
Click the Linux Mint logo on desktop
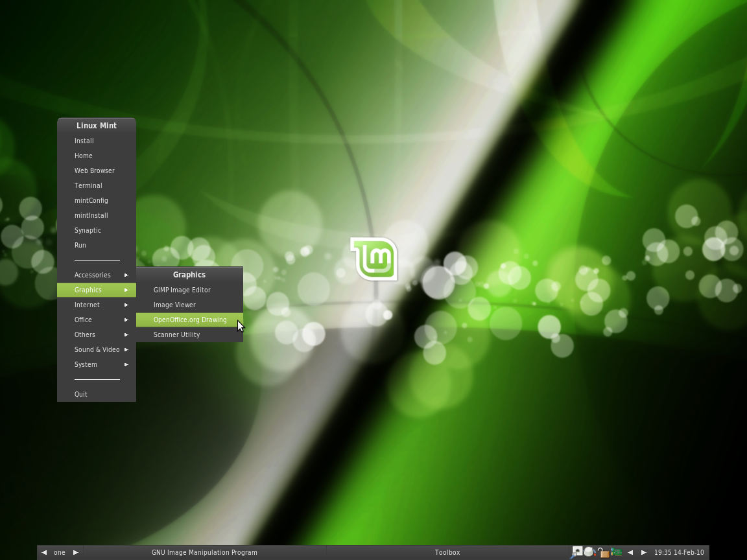click(374, 259)
